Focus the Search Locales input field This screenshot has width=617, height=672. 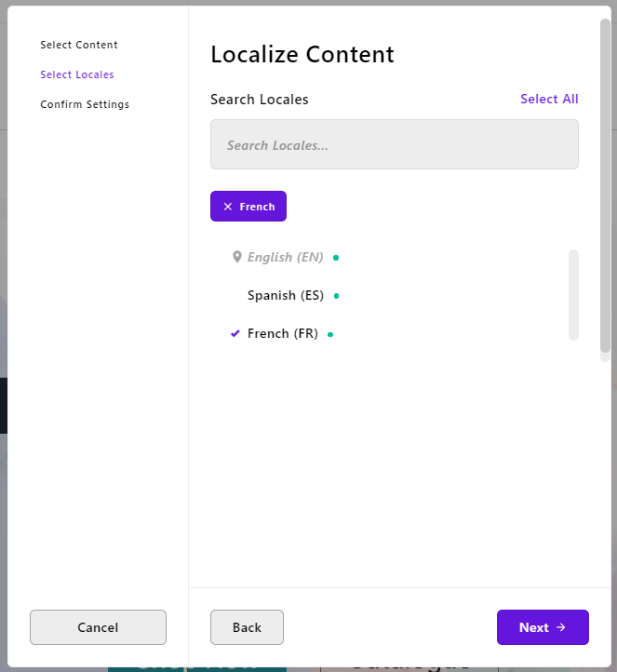pyautogui.click(x=395, y=144)
